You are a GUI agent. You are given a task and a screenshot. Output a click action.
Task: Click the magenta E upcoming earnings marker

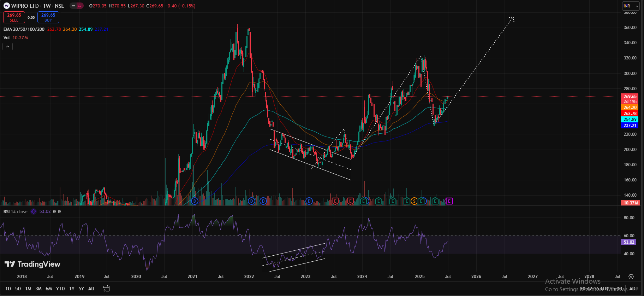click(x=449, y=201)
